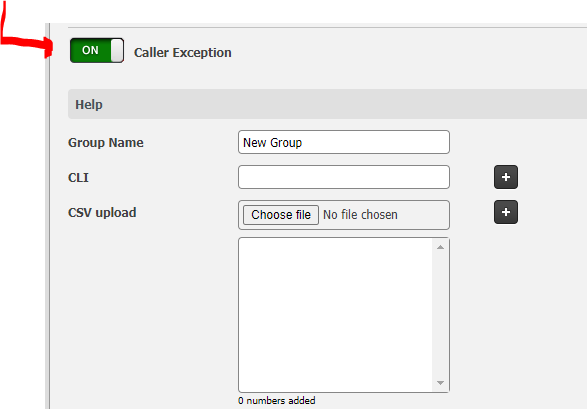Click the numbers list scroll-down arrow
Screen dimensions: 587x409
441,383
